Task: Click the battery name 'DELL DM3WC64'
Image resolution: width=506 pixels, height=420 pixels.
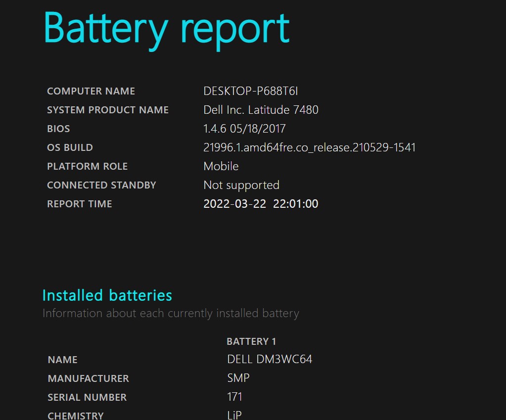Action: click(x=270, y=359)
